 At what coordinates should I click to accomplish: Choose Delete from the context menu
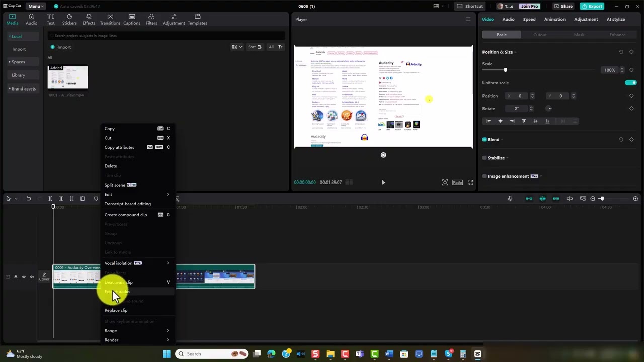[x=137, y=166]
